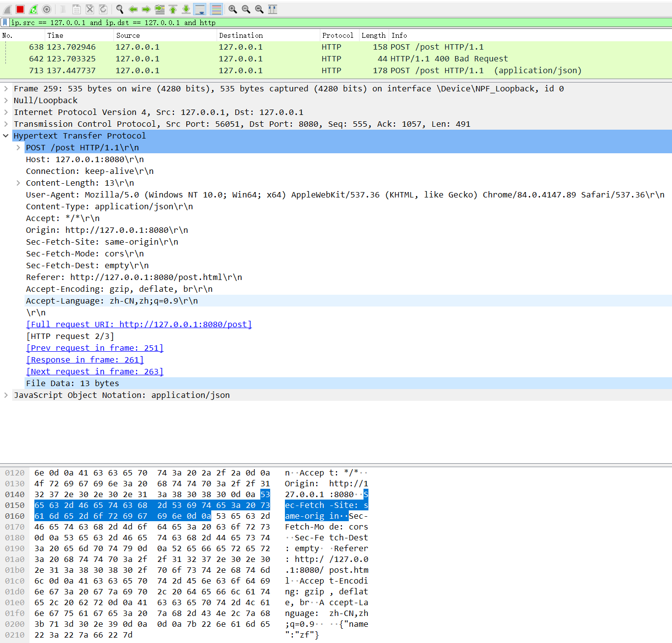Image resolution: width=672 pixels, height=643 pixels.
Task: Stop the running packet capture
Action: click(x=20, y=9)
